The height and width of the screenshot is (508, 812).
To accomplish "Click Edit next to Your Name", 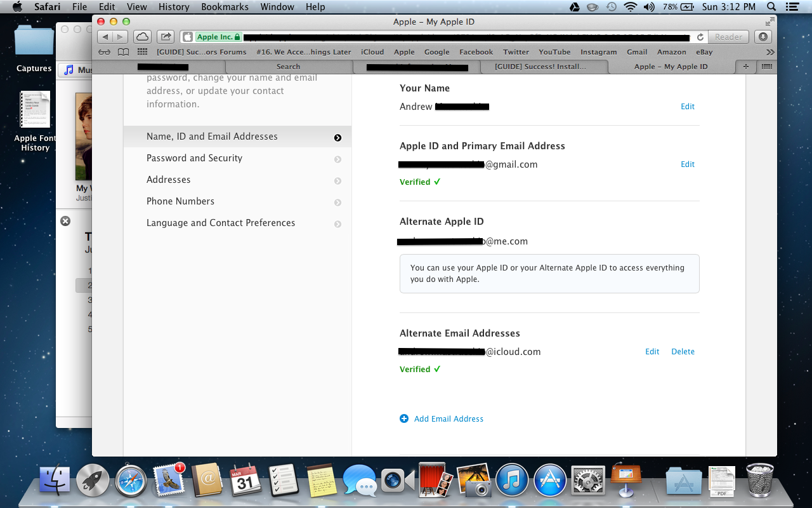I will tap(688, 107).
